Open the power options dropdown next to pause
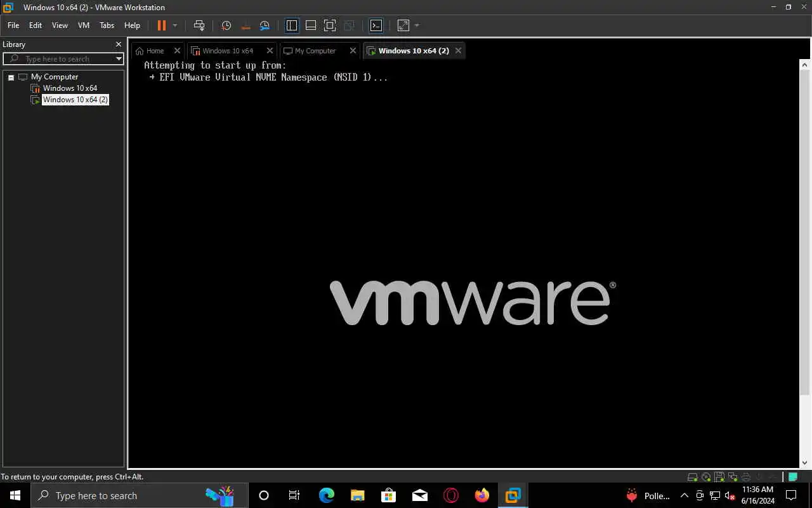The width and height of the screenshot is (812, 508). [175, 25]
